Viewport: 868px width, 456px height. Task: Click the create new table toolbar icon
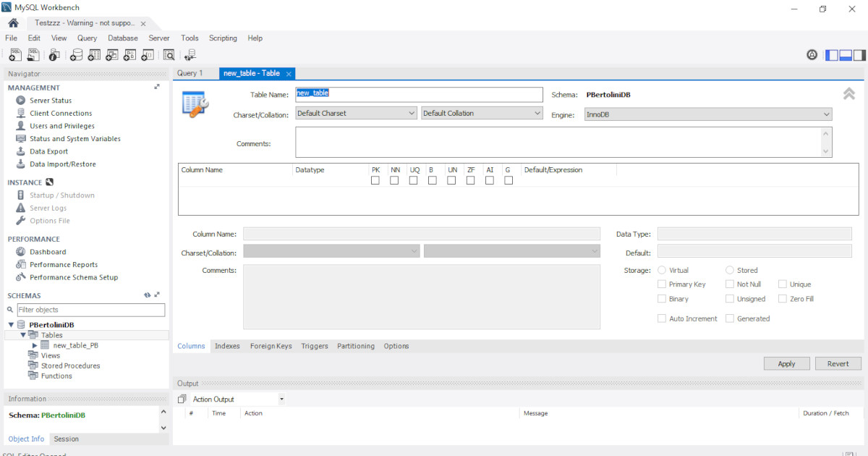[94, 54]
